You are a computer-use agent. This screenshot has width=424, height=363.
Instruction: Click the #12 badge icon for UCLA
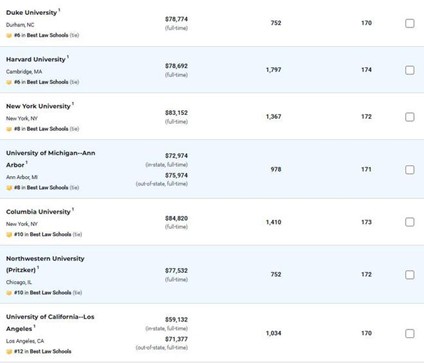9,351
